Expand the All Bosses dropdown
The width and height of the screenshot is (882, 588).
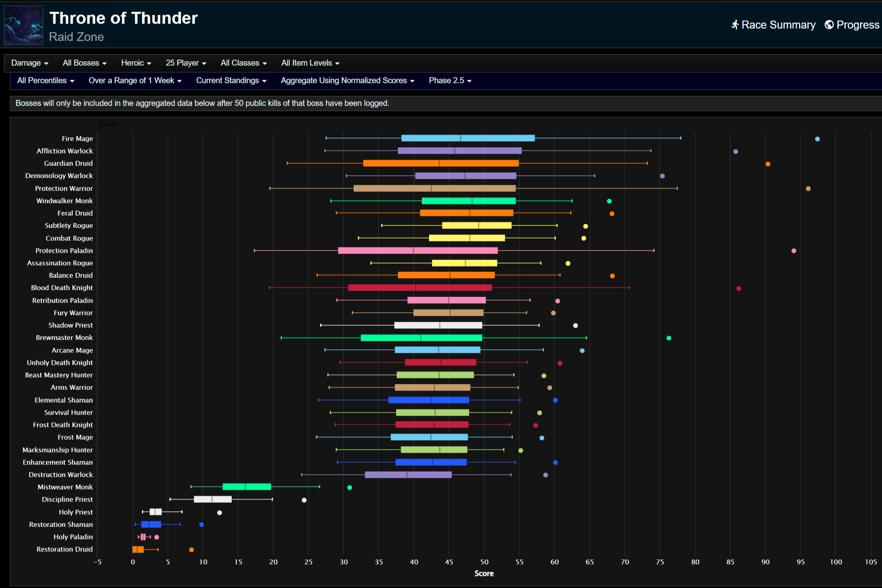[x=85, y=63]
